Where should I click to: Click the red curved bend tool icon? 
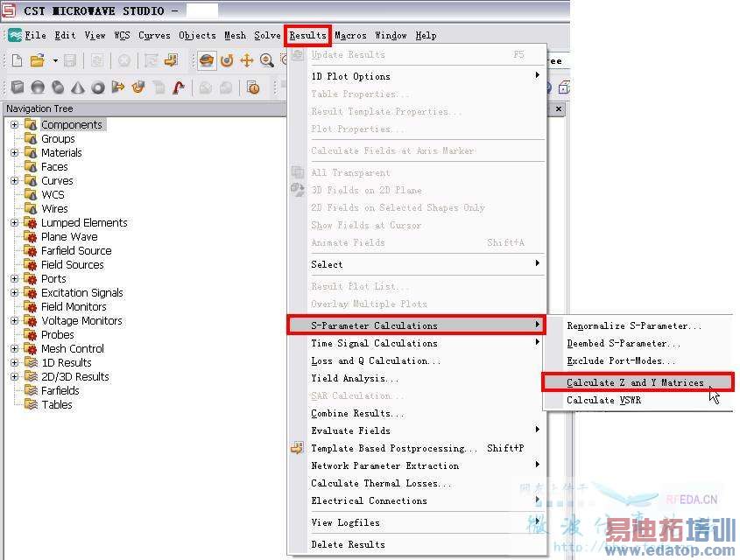coord(179,87)
